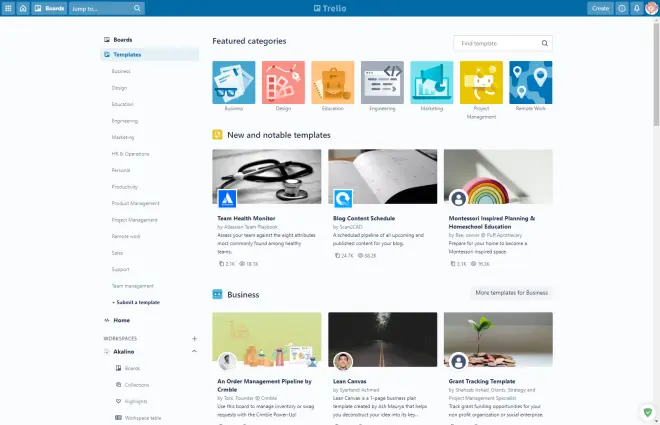
Task: Focus the Find template search field
Action: pyautogui.click(x=503, y=43)
